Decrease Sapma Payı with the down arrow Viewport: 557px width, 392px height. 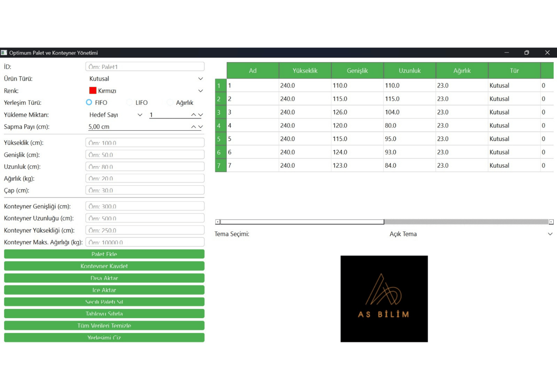tap(201, 127)
